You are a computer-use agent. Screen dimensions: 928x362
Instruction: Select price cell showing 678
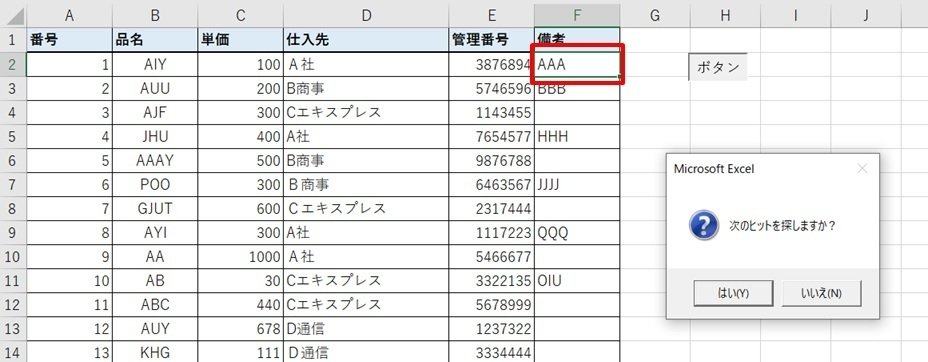point(240,329)
